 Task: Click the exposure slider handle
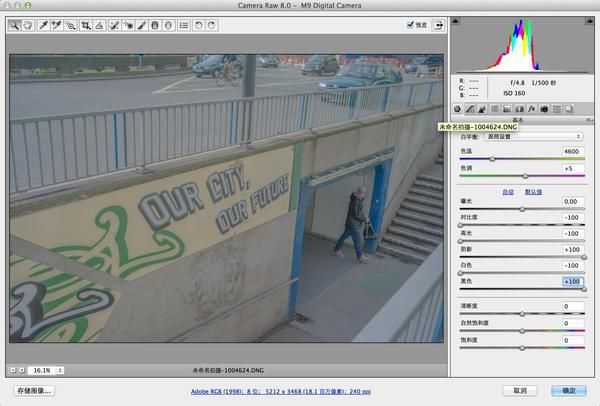pos(522,209)
